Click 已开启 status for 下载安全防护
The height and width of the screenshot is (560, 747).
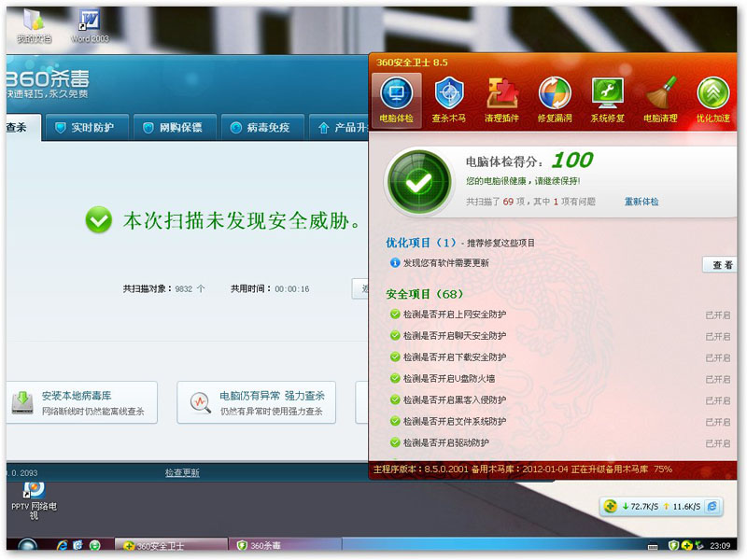(x=718, y=358)
